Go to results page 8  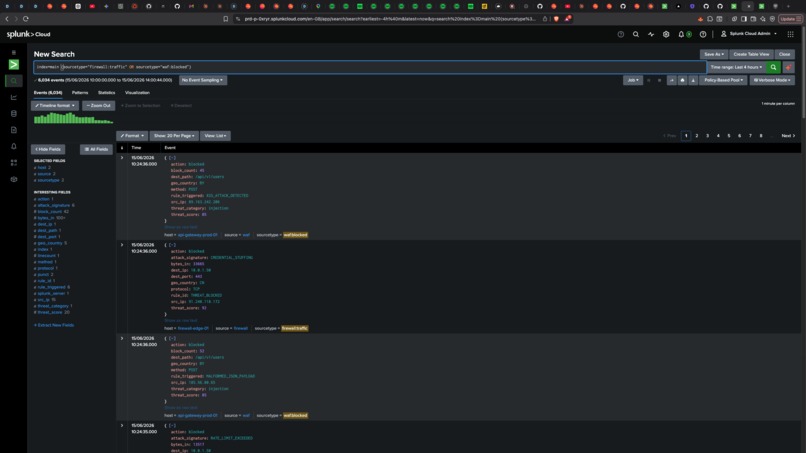click(x=761, y=136)
